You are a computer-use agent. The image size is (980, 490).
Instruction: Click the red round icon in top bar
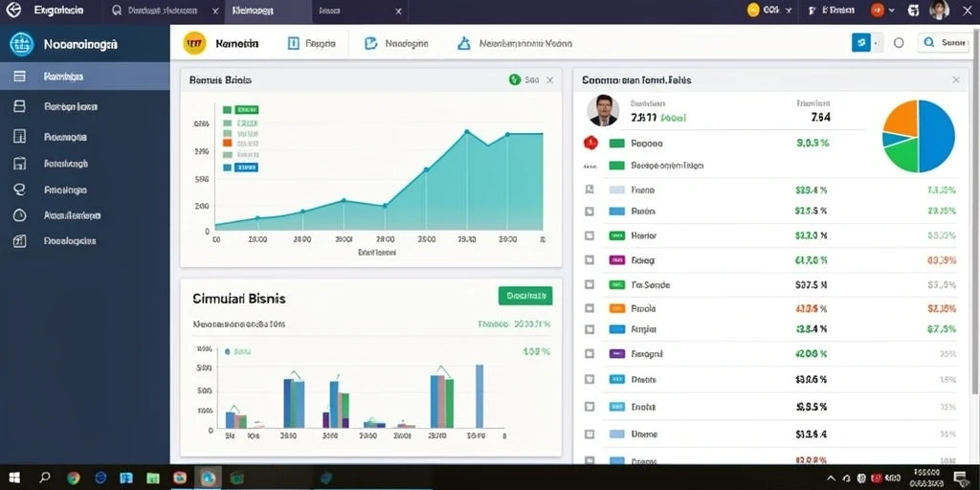(878, 10)
